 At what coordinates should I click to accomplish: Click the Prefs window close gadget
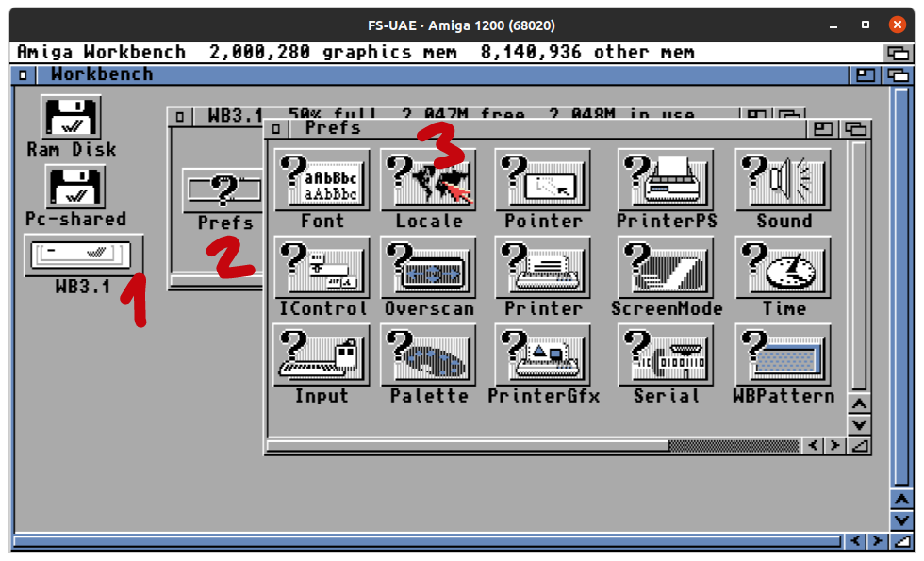click(x=275, y=128)
